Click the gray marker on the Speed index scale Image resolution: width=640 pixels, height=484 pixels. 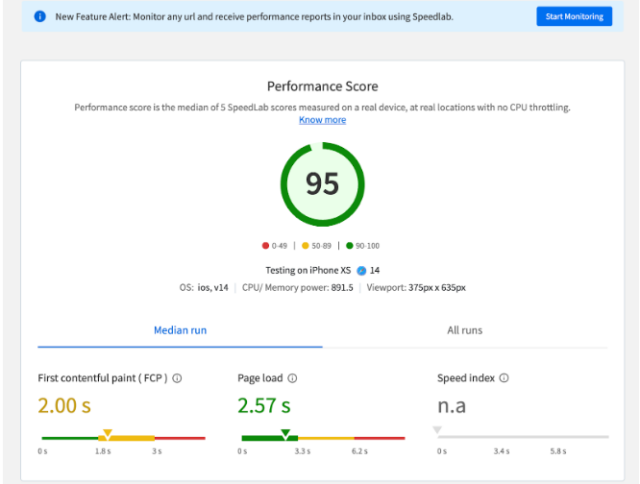(x=437, y=431)
